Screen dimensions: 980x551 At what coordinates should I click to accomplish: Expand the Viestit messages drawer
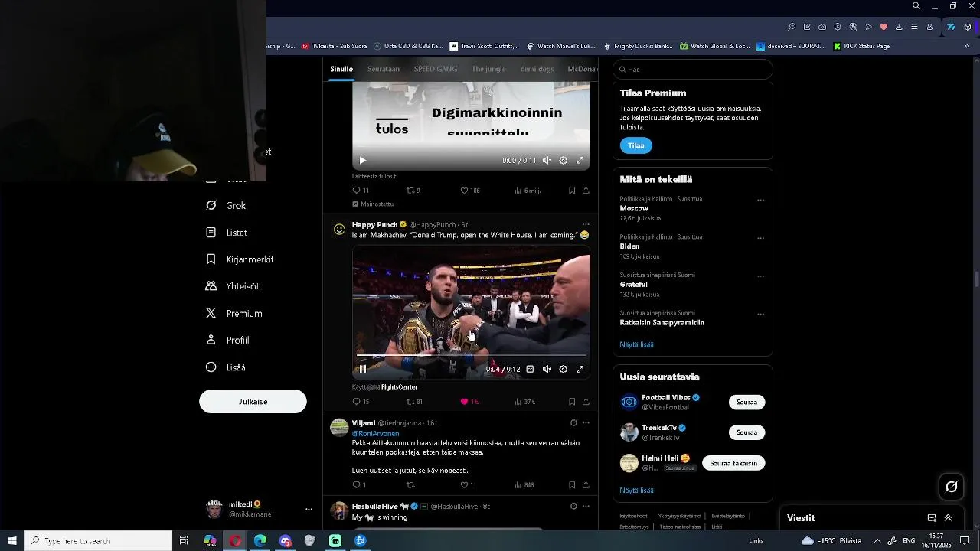(x=948, y=518)
